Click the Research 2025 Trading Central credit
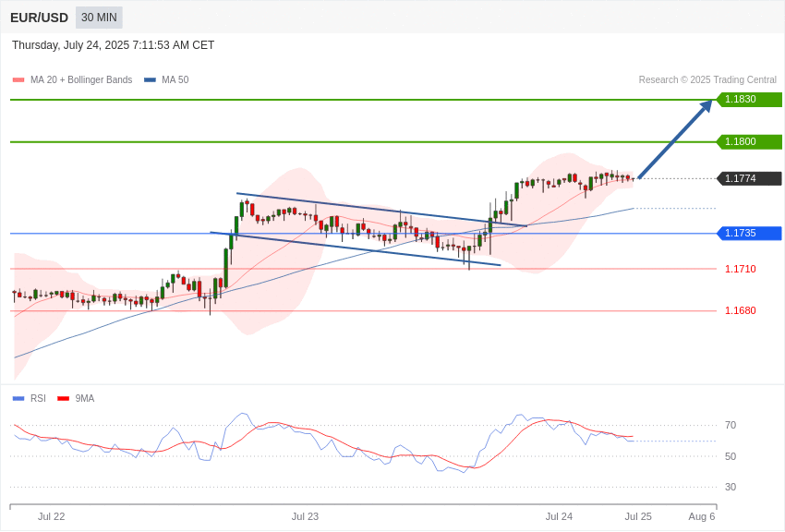The width and height of the screenshot is (785, 532). [707, 80]
